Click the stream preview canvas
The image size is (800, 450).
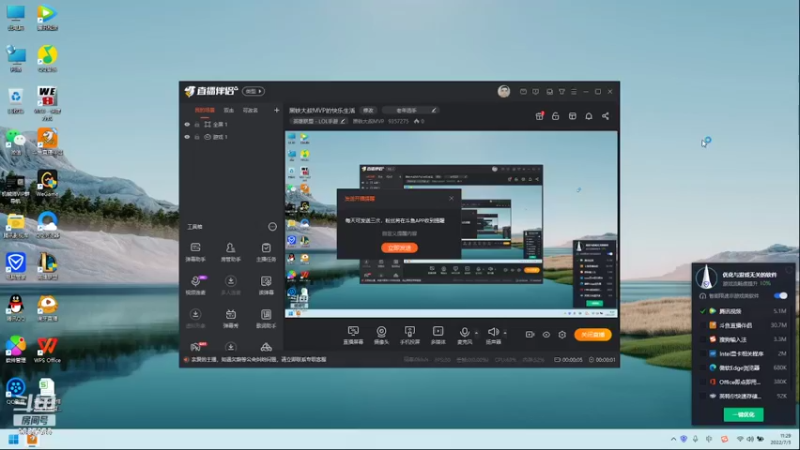point(451,224)
